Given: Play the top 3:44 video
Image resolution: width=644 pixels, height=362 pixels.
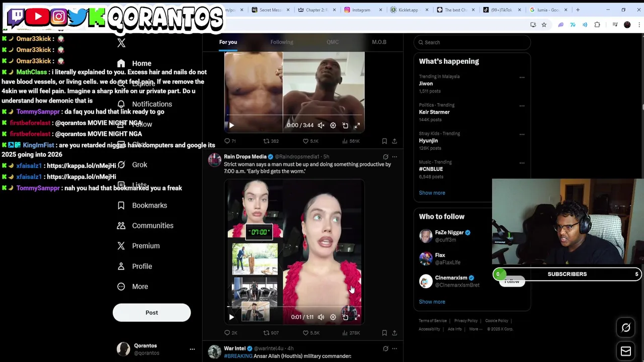Looking at the screenshot, I should (x=231, y=125).
